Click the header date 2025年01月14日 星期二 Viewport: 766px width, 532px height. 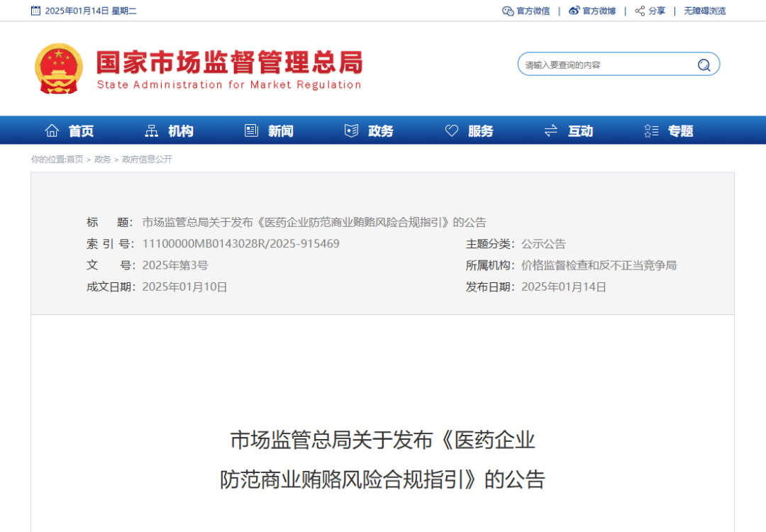pyautogui.click(x=91, y=11)
